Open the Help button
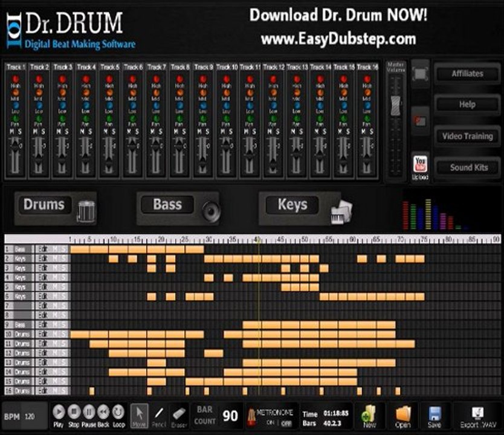This screenshot has height=435, width=504. (467, 105)
